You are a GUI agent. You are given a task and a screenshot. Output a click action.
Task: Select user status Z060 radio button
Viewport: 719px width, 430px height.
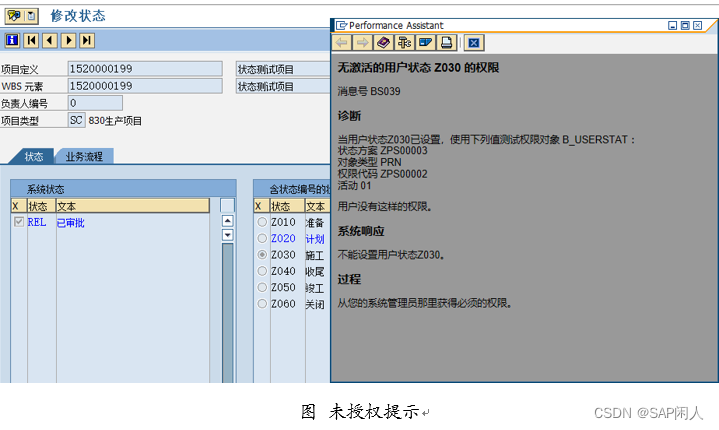coord(262,303)
